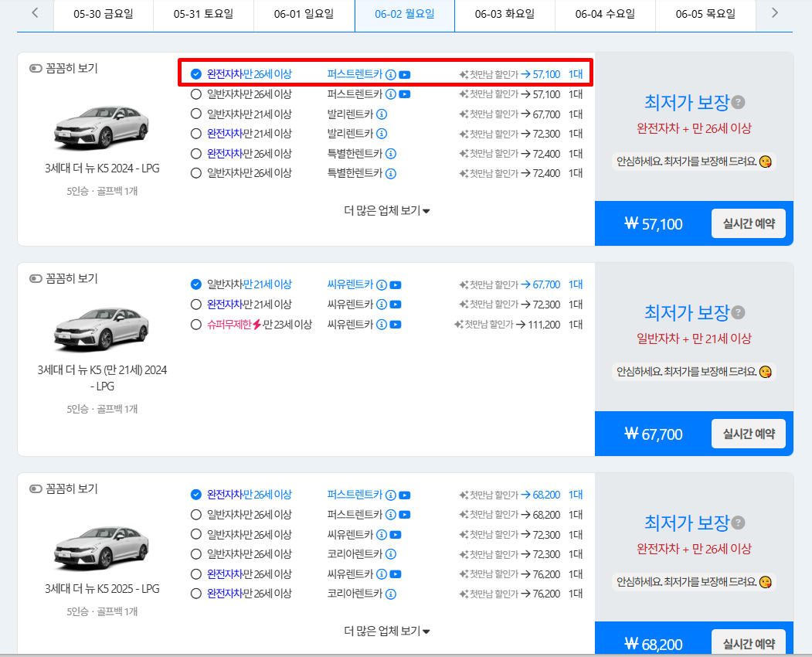The width and height of the screenshot is (812, 657).
Task: Click 최저가 보장 help icon in K5 2025 card
Action: click(x=739, y=523)
